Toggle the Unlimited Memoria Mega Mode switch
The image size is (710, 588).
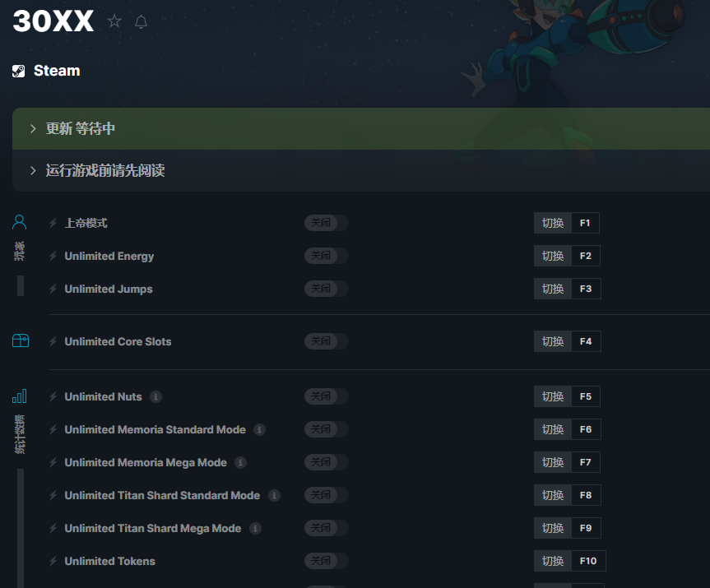pyautogui.click(x=326, y=462)
